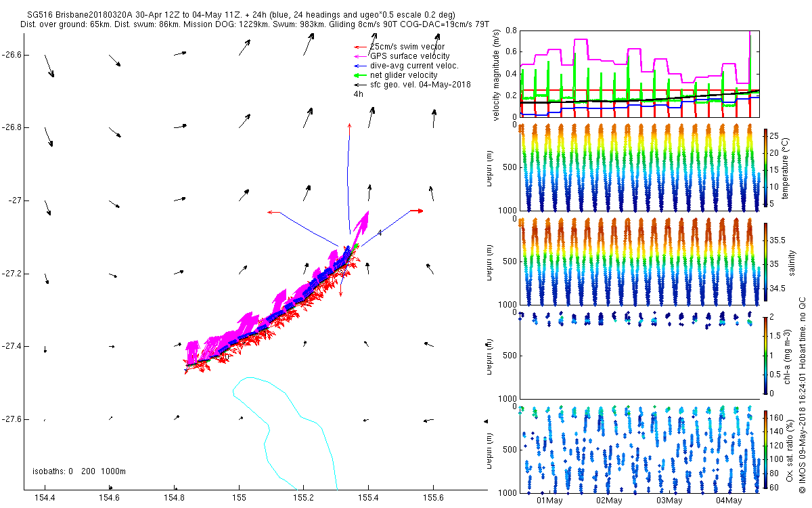This screenshot has height=508, width=812.
Task: Click the '4' label beside the glider track
Action: (x=380, y=233)
